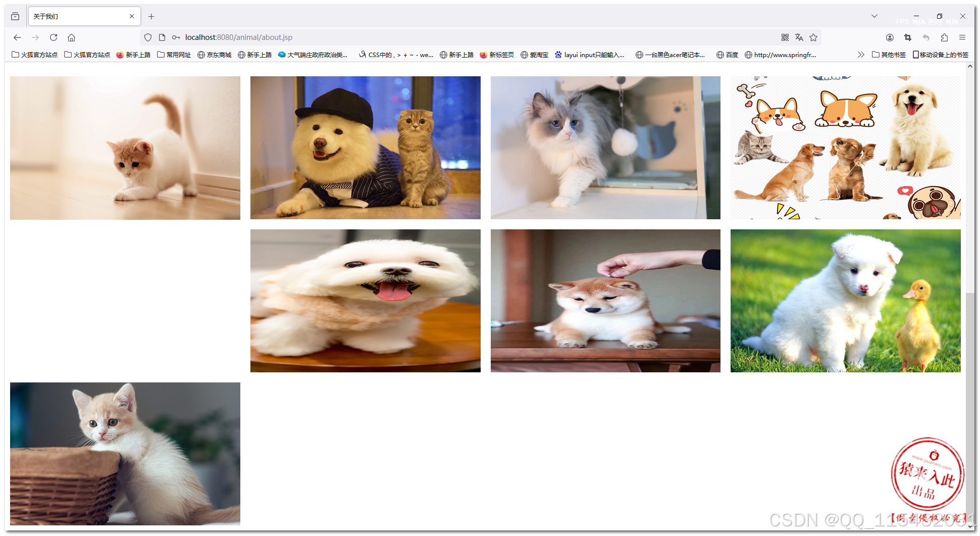Image resolution: width=980 pixels, height=536 pixels.
Task: Open the http://www.springfr bookmark
Action: click(780, 55)
